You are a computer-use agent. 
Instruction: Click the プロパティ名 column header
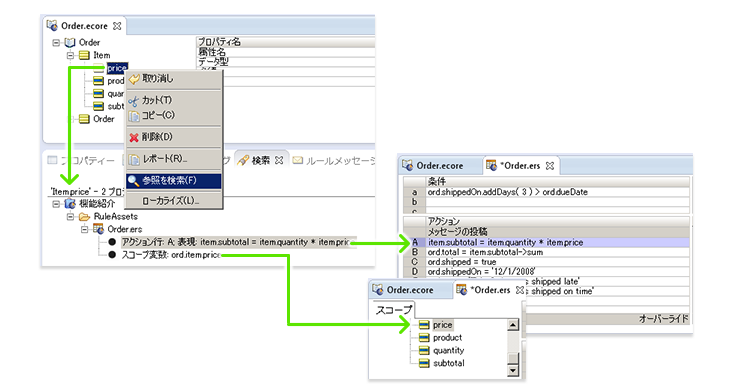click(x=285, y=42)
